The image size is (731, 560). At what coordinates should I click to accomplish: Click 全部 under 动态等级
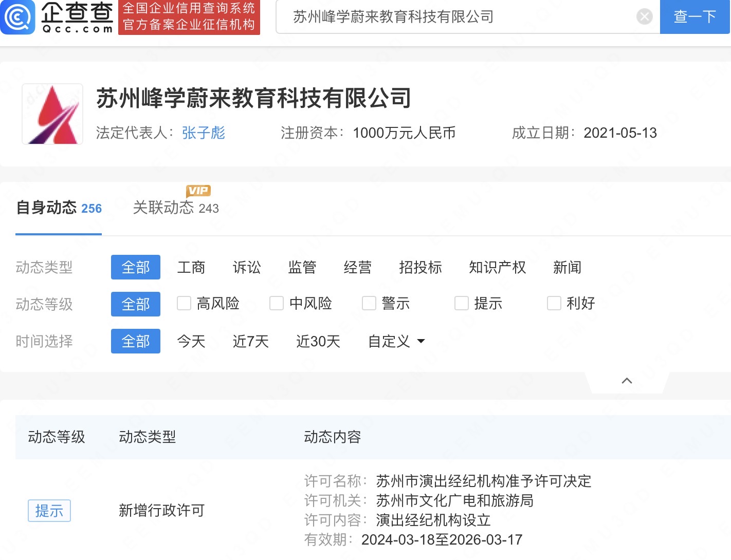[135, 304]
